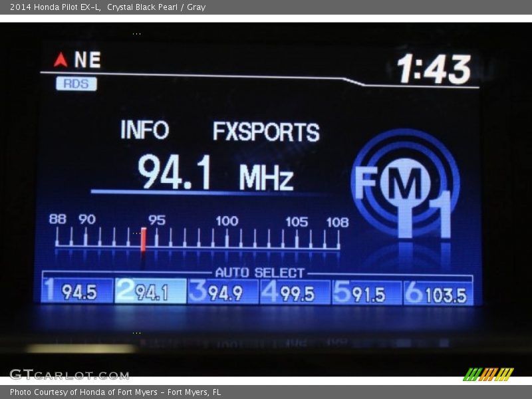The height and width of the screenshot is (399, 532).
Task: Click the AUTO SELECT label
Action: 260,273
